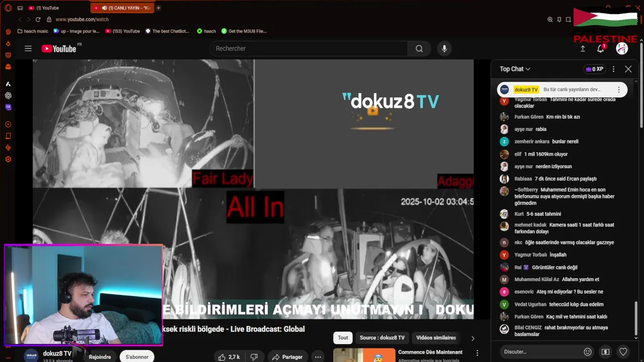Open zoom magnifier in address bar
The width and height of the screenshot is (644, 362).
tap(550, 20)
